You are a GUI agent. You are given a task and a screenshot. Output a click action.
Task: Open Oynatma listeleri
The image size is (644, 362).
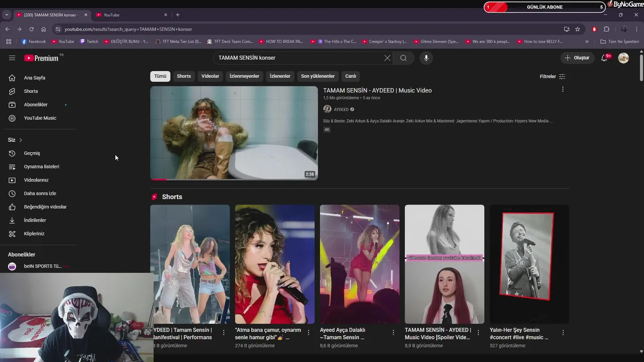point(41,166)
